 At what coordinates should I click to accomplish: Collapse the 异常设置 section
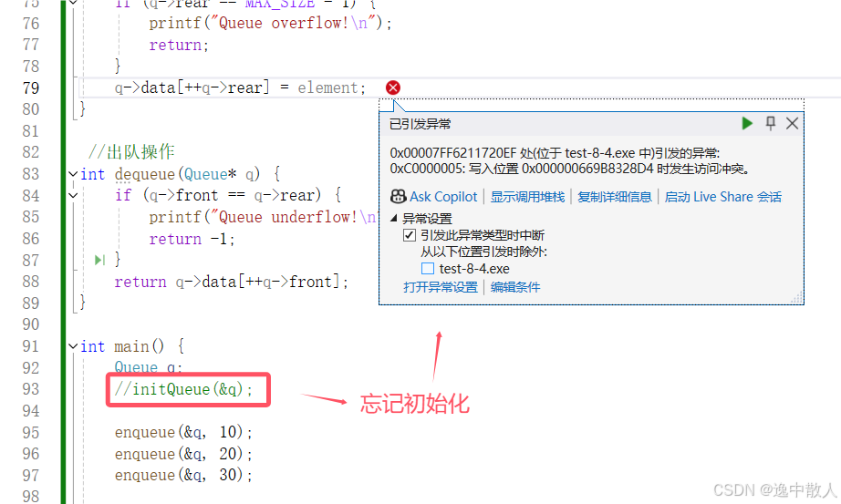tap(394, 218)
